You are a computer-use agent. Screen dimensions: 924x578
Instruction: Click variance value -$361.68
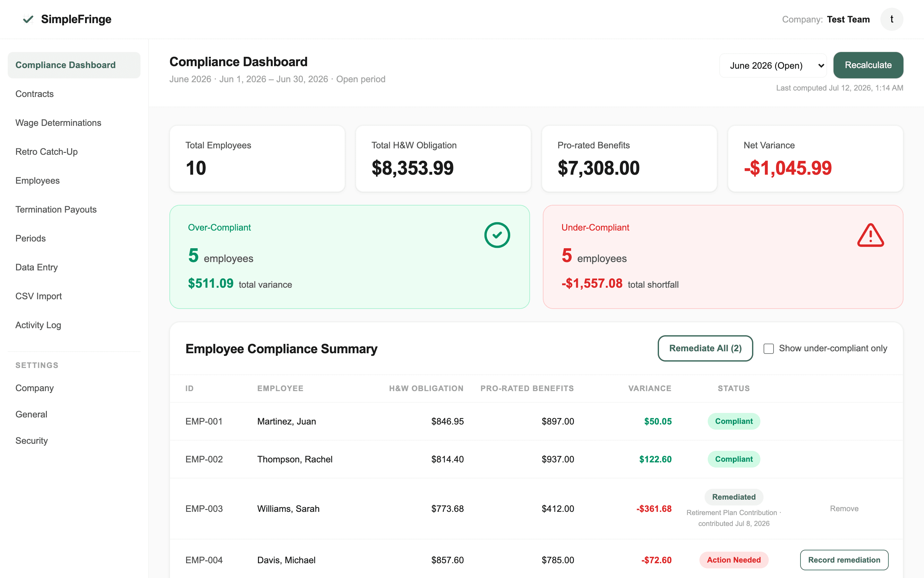[x=654, y=509]
